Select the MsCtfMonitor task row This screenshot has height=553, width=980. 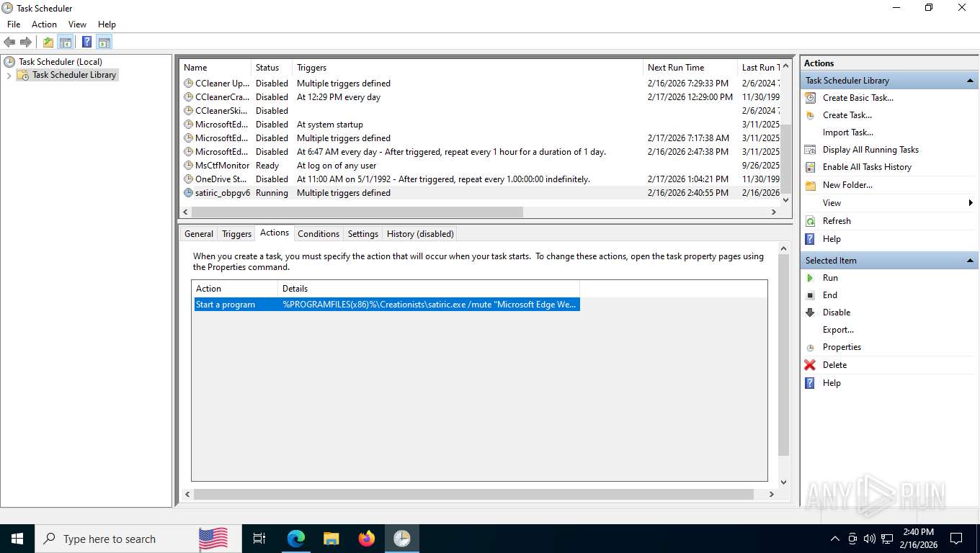tap(481, 166)
